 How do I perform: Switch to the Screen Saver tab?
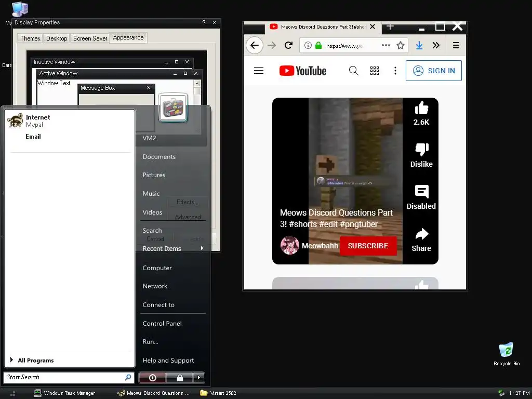(90, 38)
